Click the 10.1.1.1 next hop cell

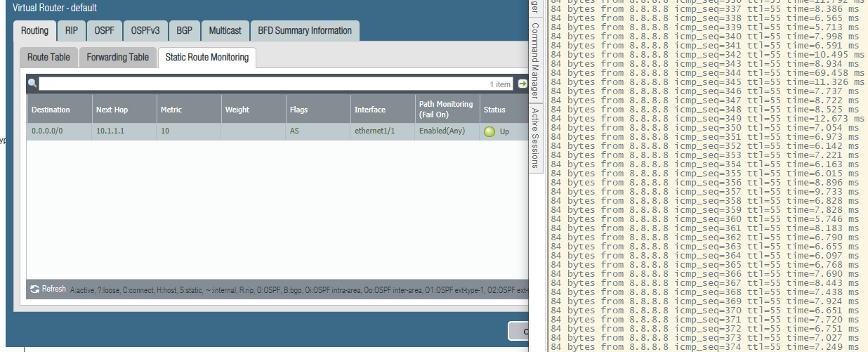click(124, 131)
